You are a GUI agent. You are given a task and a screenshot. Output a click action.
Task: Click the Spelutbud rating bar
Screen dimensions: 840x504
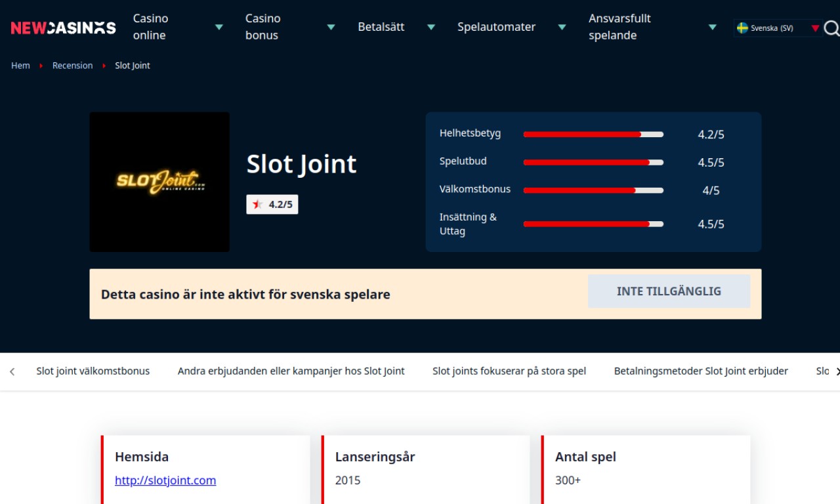(x=593, y=162)
